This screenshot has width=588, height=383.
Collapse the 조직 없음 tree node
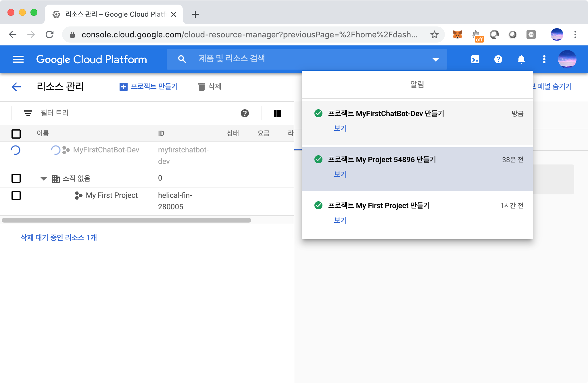click(x=44, y=179)
